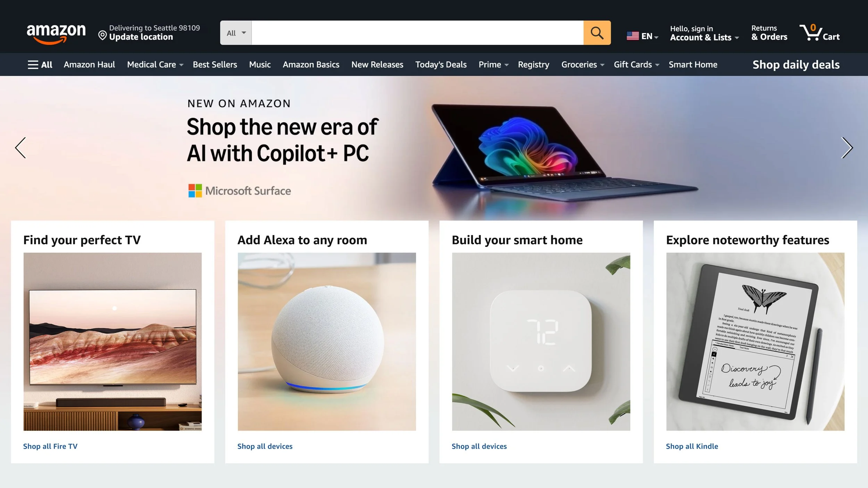The height and width of the screenshot is (488, 868).
Task: Show the previous carousel banner
Action: 20,148
